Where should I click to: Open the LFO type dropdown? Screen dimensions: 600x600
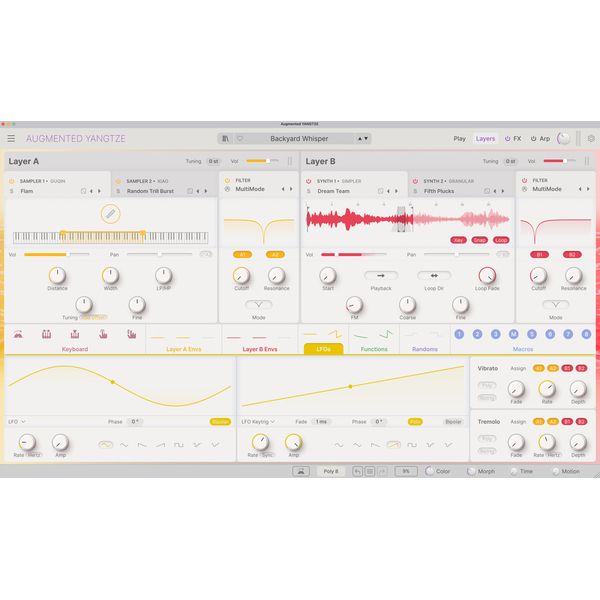point(17,422)
